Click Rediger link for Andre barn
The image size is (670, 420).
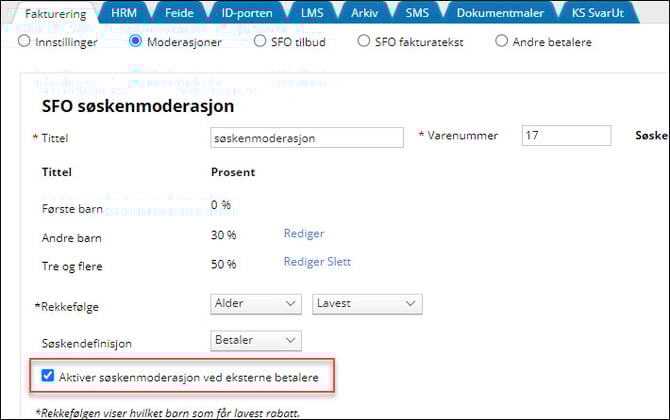point(304,234)
